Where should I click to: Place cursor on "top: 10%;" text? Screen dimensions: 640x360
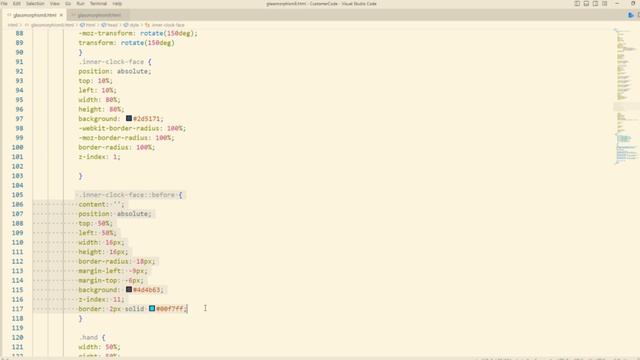[96, 81]
